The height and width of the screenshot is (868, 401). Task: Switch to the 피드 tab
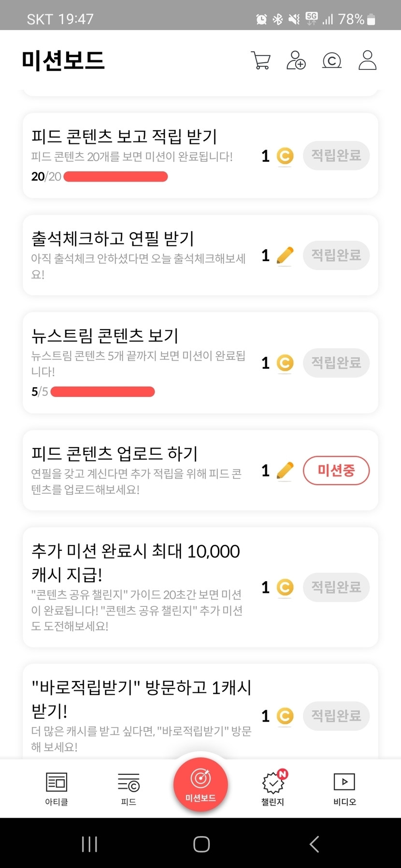129,789
